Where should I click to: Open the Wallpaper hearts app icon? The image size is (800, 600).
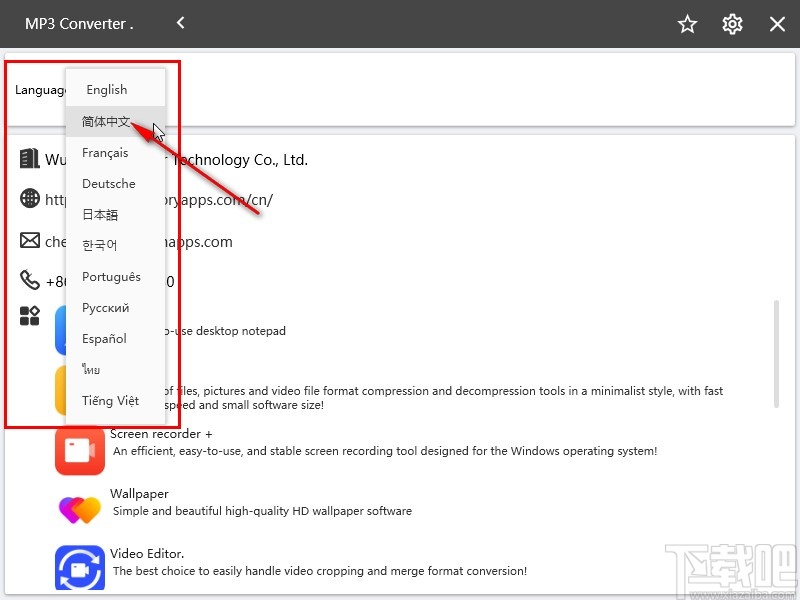tap(80, 510)
